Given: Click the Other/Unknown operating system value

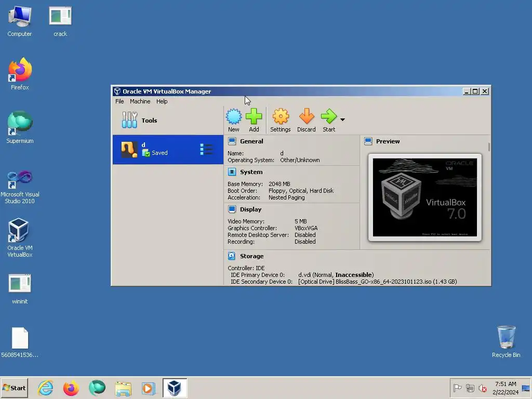Looking at the screenshot, I should coord(300,160).
